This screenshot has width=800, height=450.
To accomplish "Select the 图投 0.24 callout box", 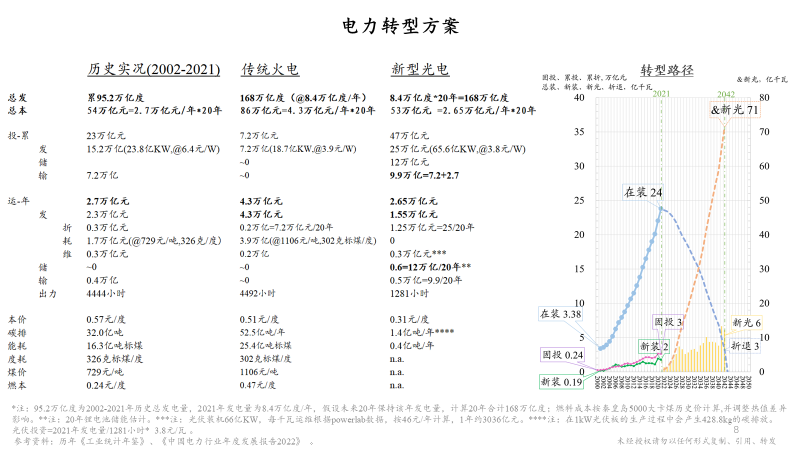I will [563, 355].
